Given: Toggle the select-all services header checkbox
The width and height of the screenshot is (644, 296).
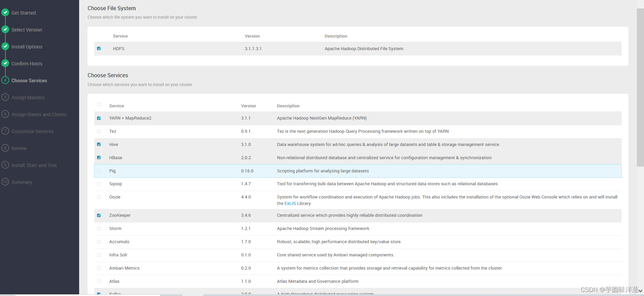Looking at the screenshot, I should click(x=99, y=105).
